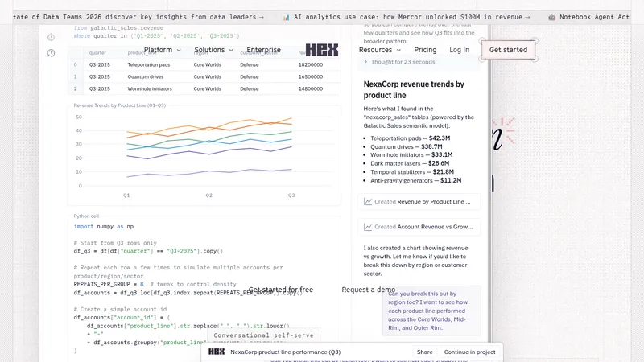Click the NexaCorp product line performance (Q3) title
644x362 pixels.
(286, 352)
